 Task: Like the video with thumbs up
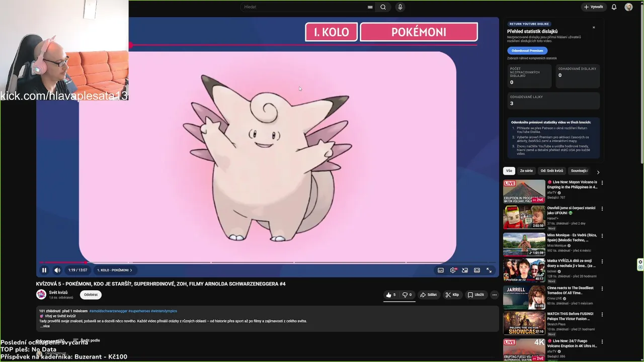click(391, 295)
